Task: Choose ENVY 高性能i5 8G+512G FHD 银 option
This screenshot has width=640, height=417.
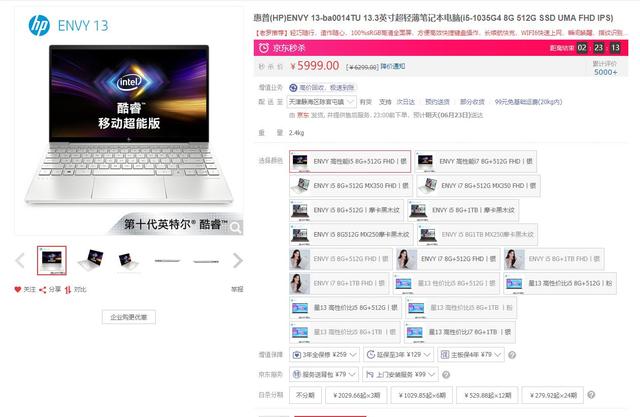Action: (350, 161)
